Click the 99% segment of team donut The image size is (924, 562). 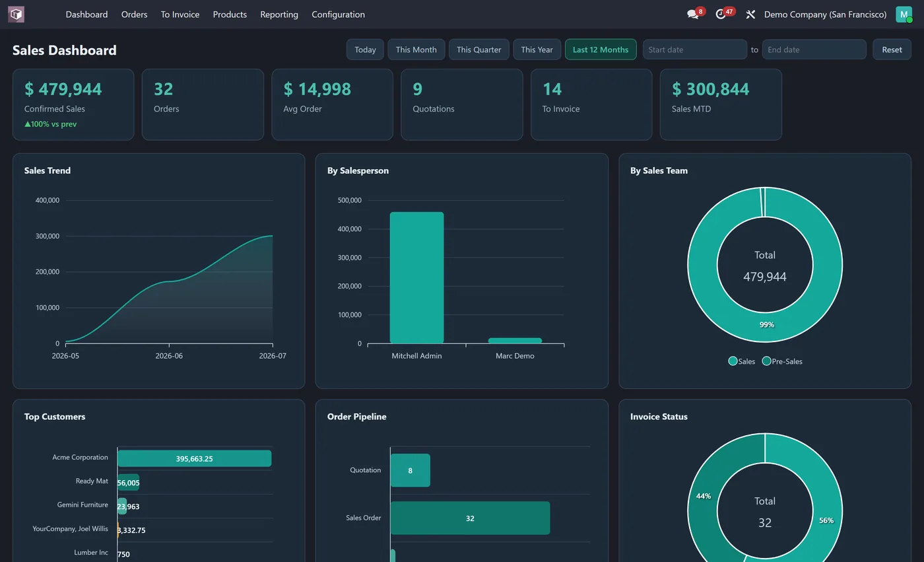coord(766,325)
